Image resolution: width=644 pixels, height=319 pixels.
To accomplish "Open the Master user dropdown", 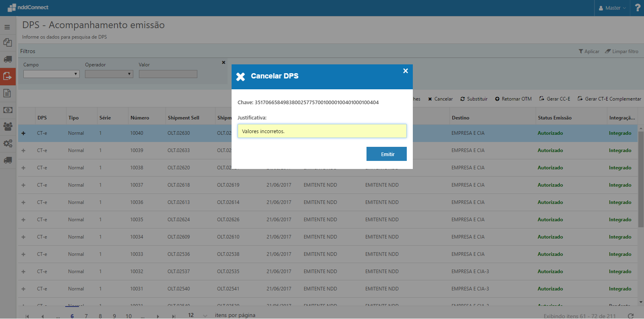I will coord(612,8).
